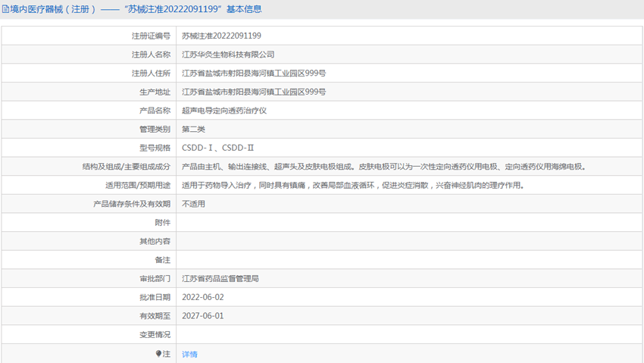Click the bulb icon beside 注 label
Image resolution: width=644 pixels, height=363 pixels.
158,354
